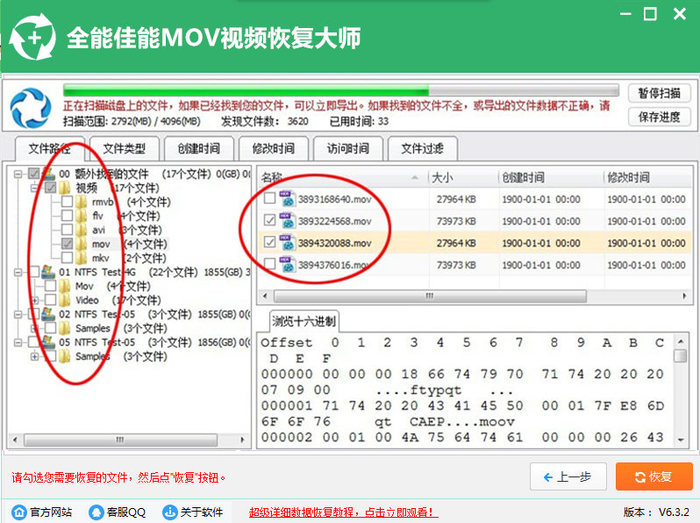Viewport: 700px width, 523px height.
Task: Open the 文件过滤 tab
Action: [422, 149]
